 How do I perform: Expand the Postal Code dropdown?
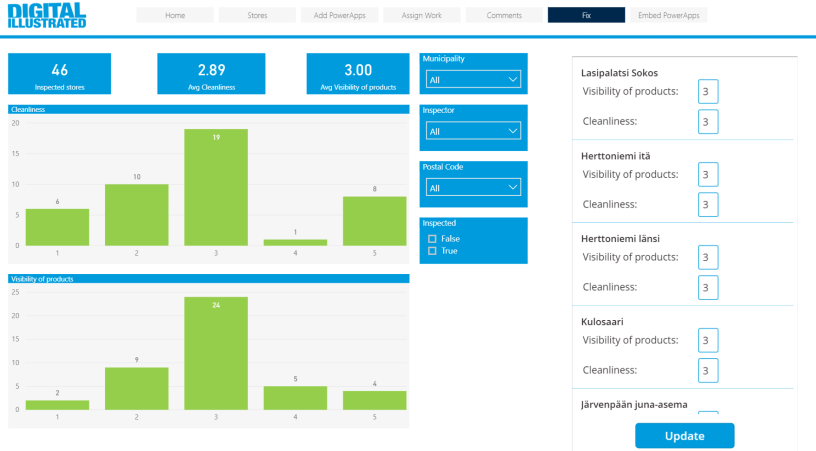[473, 187]
